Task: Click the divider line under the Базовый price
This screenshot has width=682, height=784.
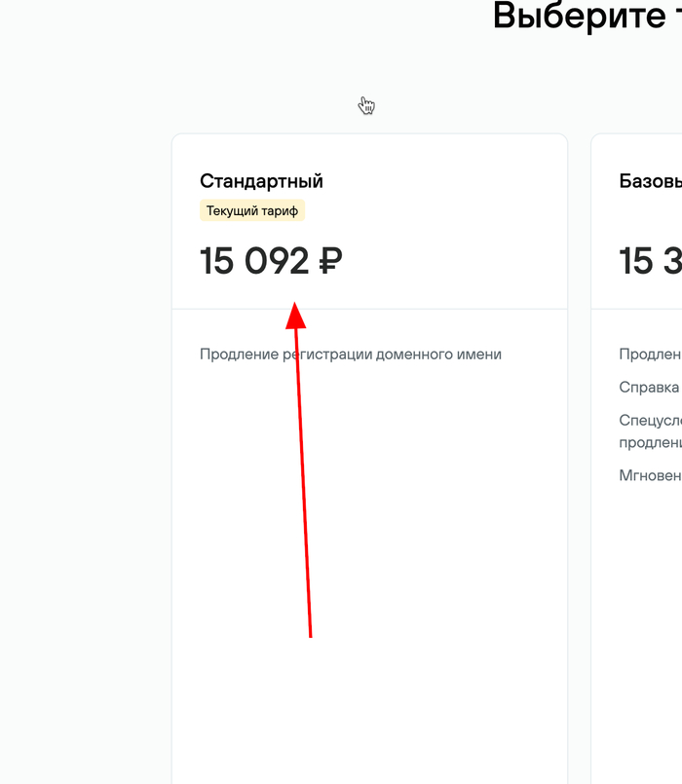Action: click(637, 309)
